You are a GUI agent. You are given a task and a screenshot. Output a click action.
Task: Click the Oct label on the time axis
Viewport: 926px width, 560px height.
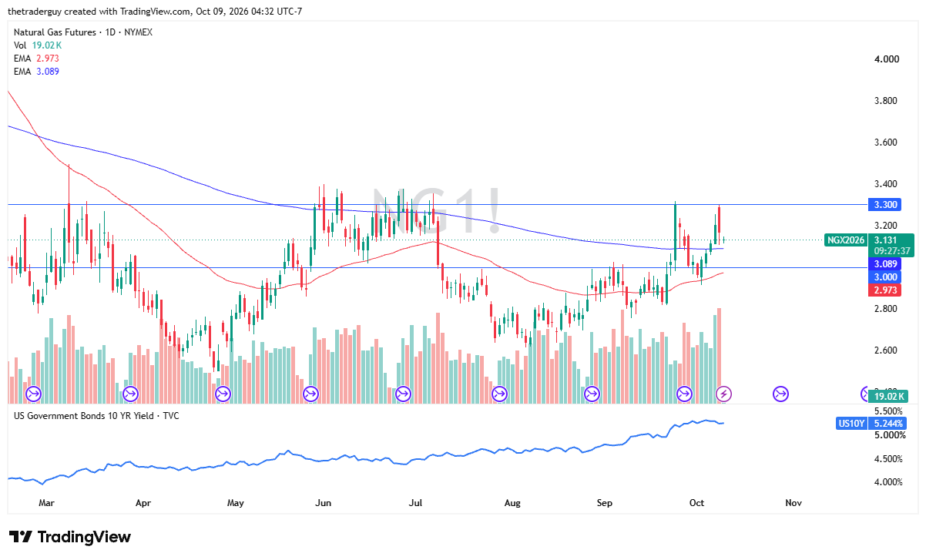point(697,503)
